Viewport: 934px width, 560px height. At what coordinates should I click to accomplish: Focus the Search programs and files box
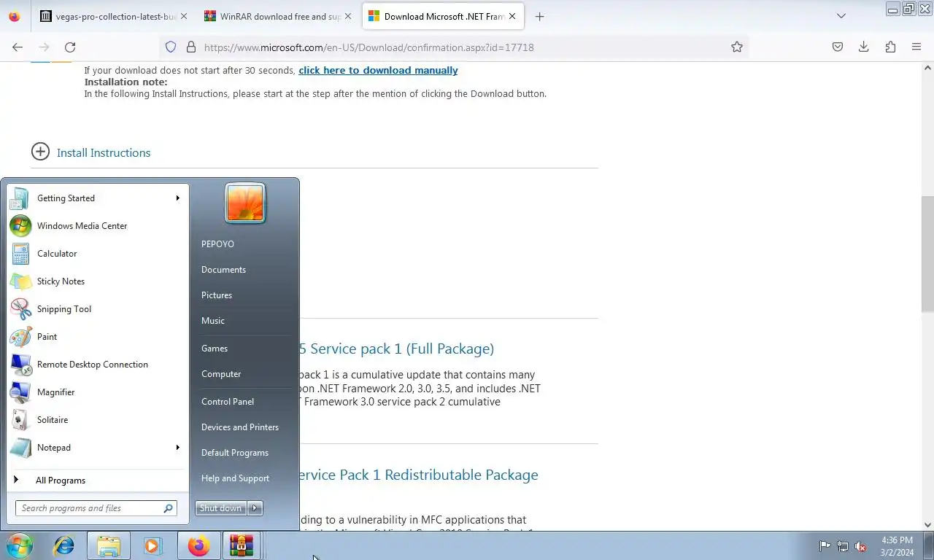(x=96, y=508)
